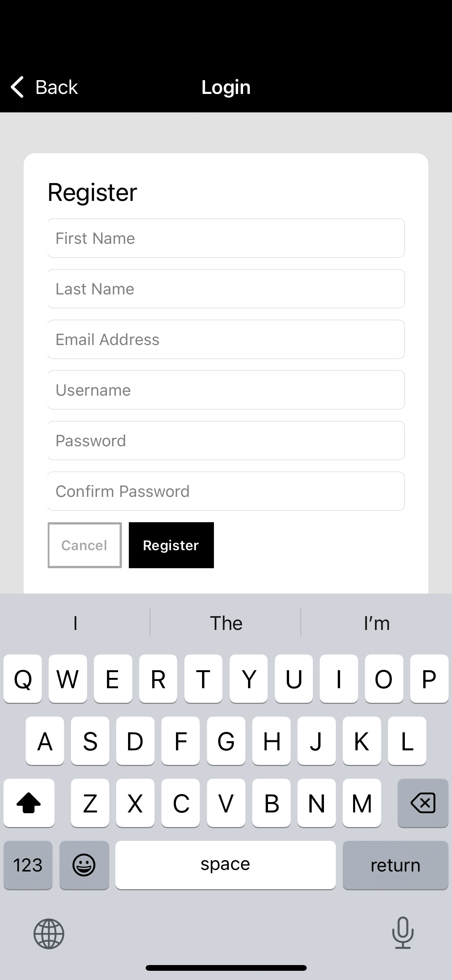Tap the microphone dictation icon
Image resolution: width=452 pixels, height=980 pixels.
pyautogui.click(x=403, y=932)
